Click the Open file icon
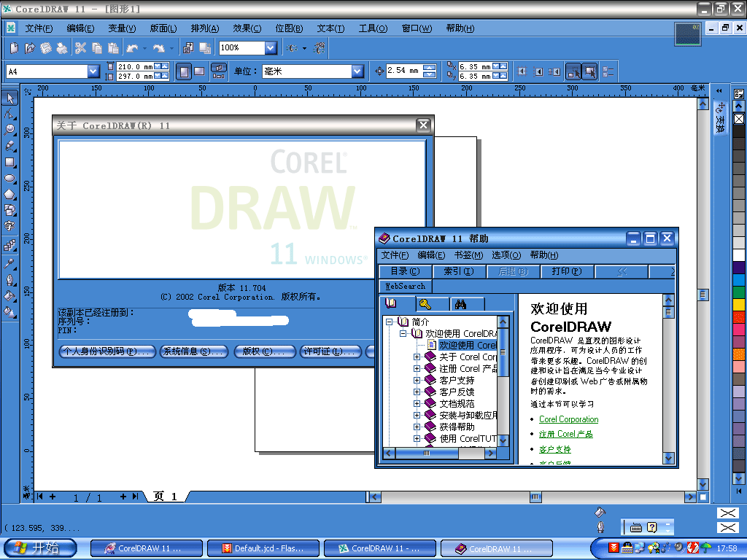747x560 pixels. (30, 47)
